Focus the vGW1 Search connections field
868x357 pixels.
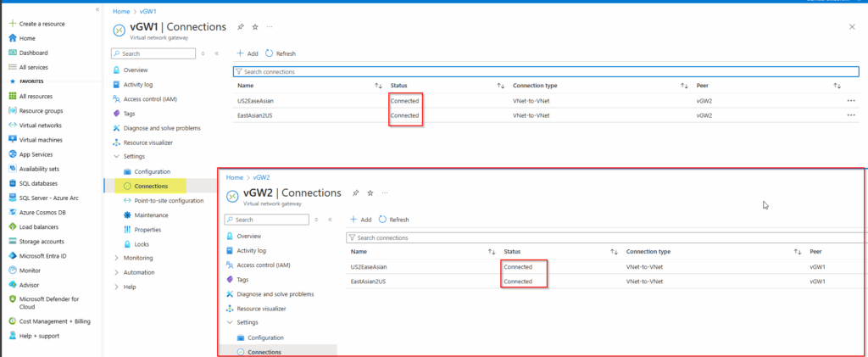click(546, 72)
